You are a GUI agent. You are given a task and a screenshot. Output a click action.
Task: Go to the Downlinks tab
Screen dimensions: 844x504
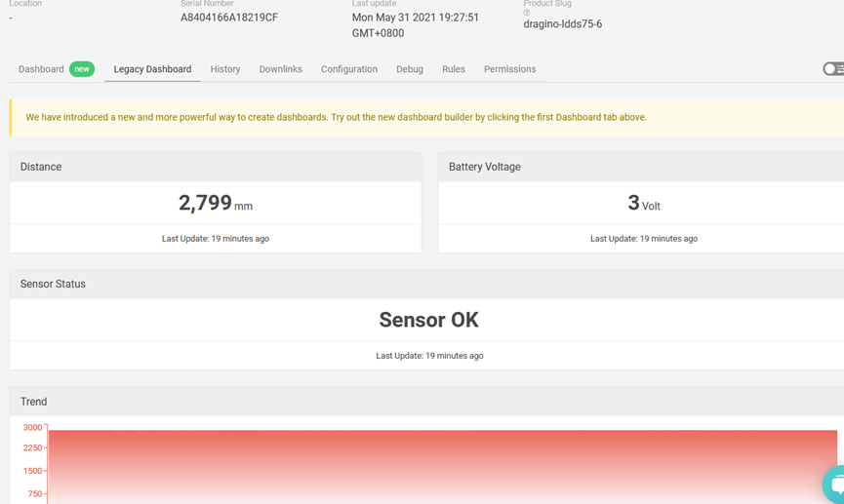pyautogui.click(x=280, y=69)
